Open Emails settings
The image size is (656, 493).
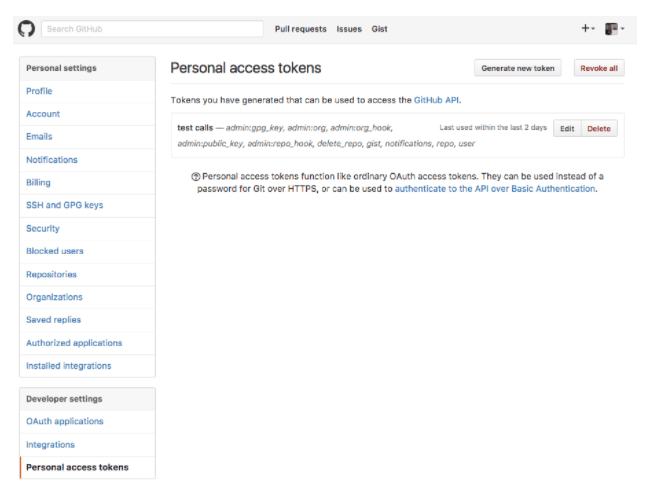87,136
